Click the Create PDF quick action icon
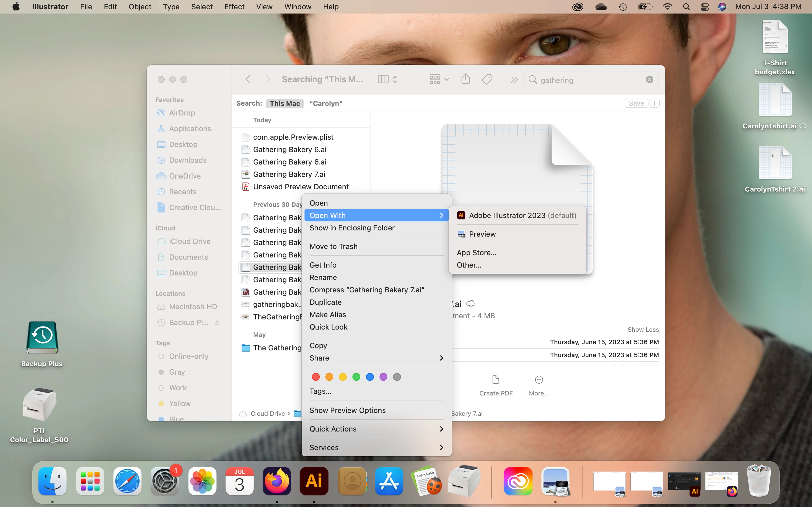Screen dimensions: 812x507 pyautogui.click(x=496, y=380)
